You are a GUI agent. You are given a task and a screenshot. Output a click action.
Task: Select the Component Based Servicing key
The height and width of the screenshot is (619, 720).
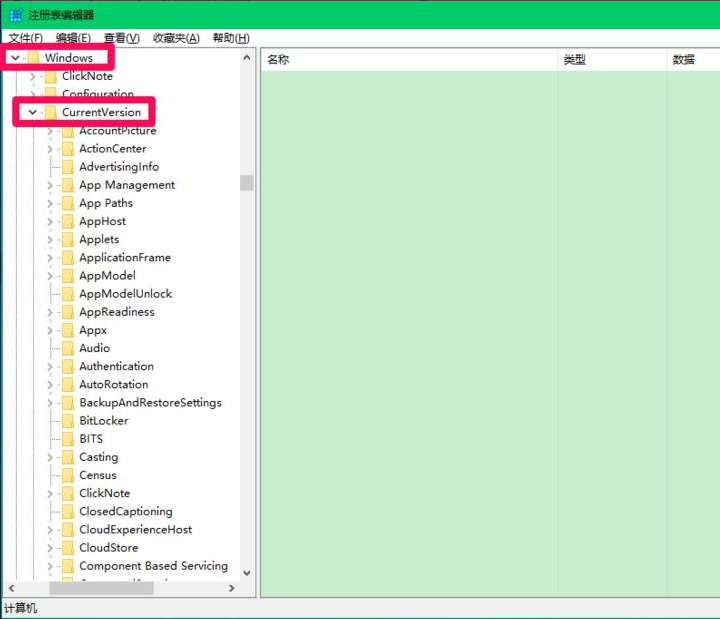tap(153, 566)
